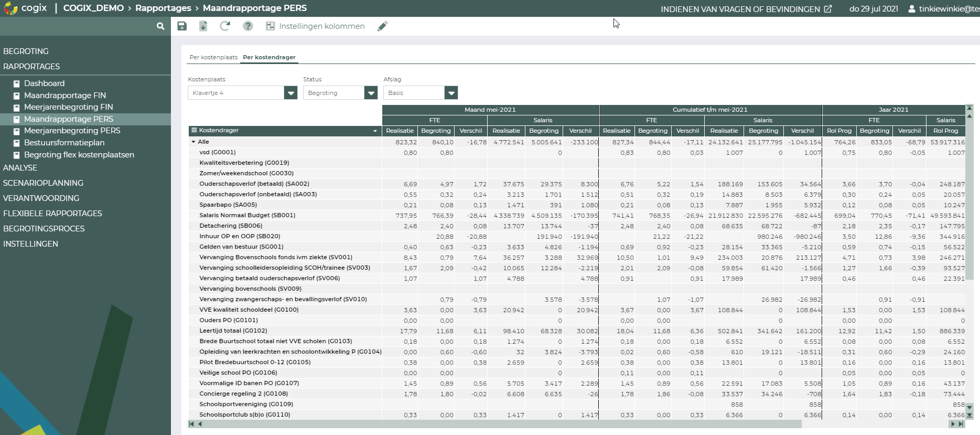Screen dimensions: 980x435
Task: Jump to bottom with the vertical scroll-bottom arrow
Action: [970, 415]
